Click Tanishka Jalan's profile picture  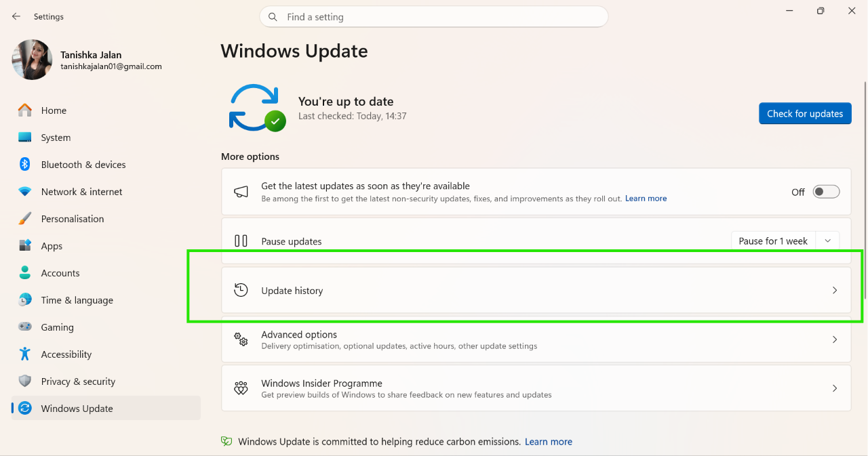pos(32,60)
